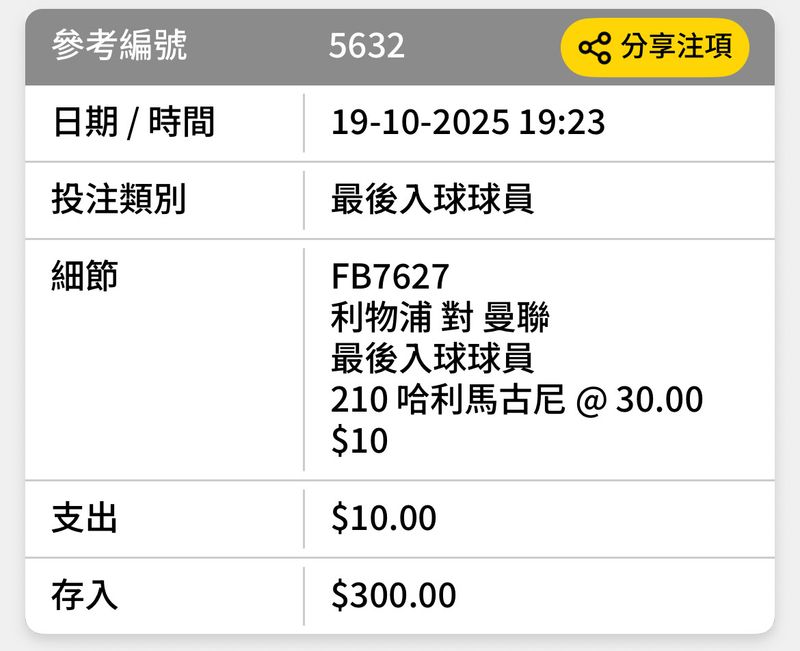
Task: Click the share icon inside the yellow button
Action: 598,45
